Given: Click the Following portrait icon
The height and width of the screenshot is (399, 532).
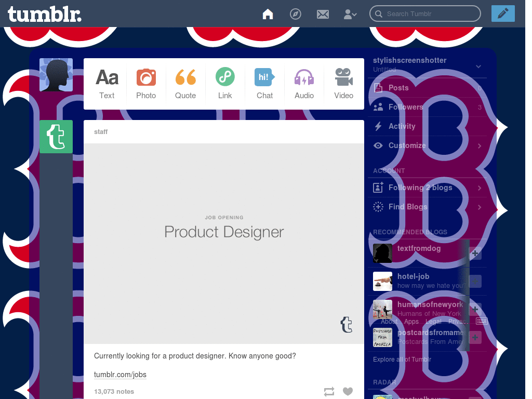Looking at the screenshot, I should (x=378, y=187).
